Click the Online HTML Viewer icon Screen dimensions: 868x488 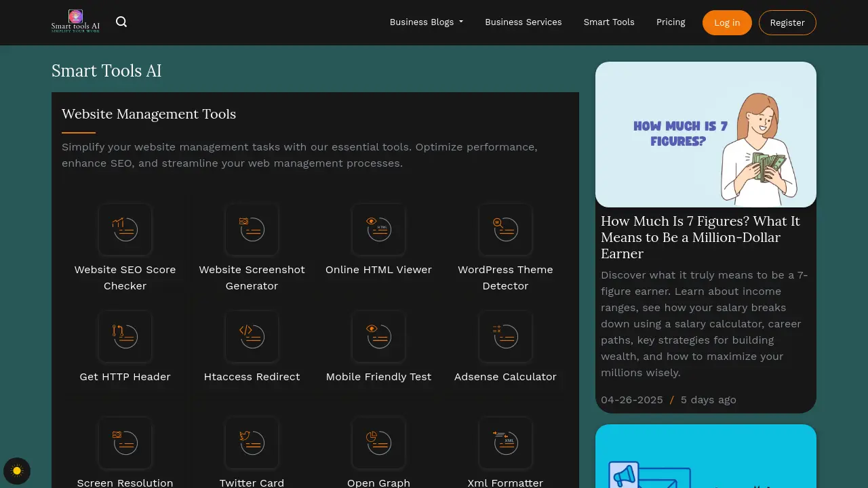coord(378,230)
